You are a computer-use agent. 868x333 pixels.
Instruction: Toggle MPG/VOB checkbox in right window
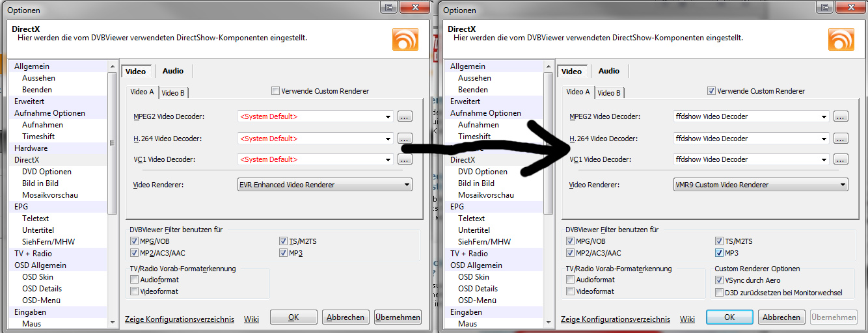(570, 241)
